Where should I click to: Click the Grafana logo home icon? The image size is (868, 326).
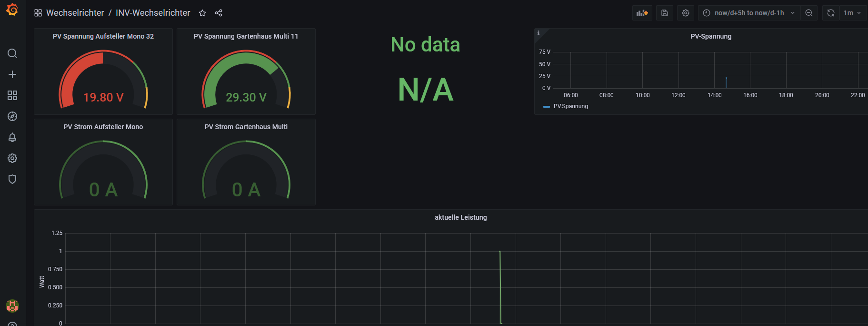pos(12,10)
